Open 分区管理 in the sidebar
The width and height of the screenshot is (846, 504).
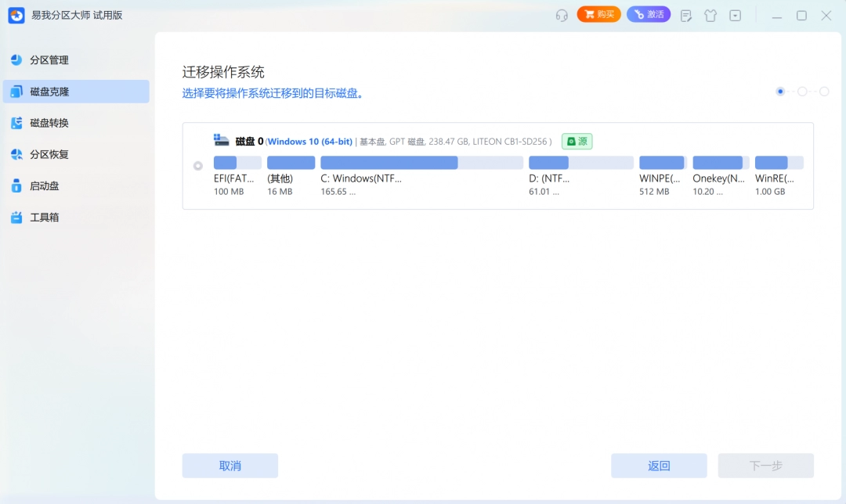point(76,59)
